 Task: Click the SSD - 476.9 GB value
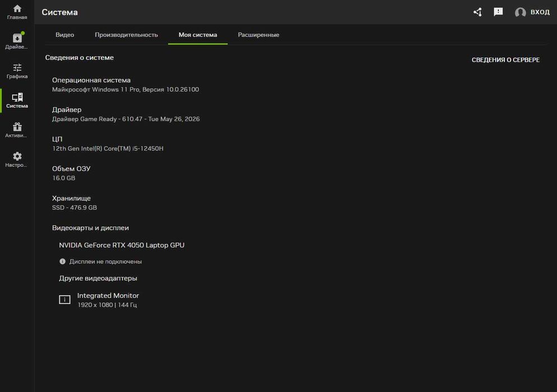tap(74, 207)
